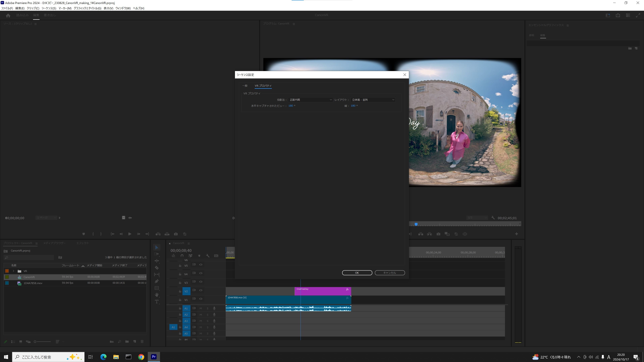644x362 pixels.
Task: Expand the VR folder in the project panel
Action: 13,271
